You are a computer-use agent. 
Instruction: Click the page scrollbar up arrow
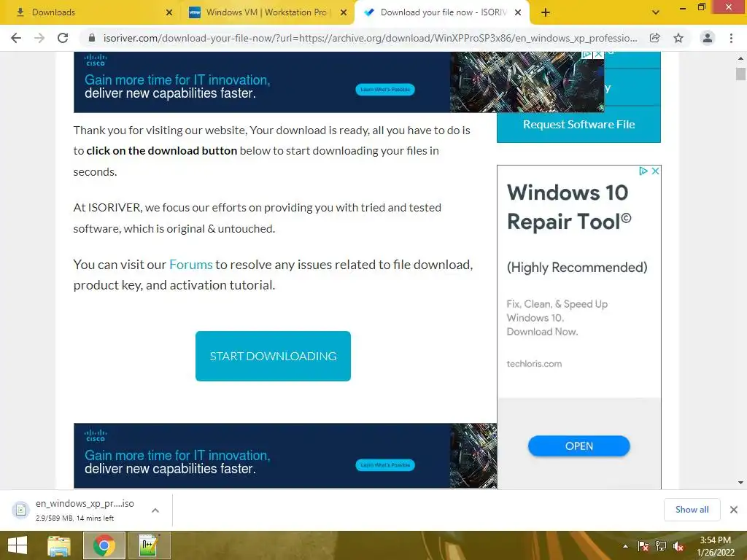pyautogui.click(x=740, y=58)
